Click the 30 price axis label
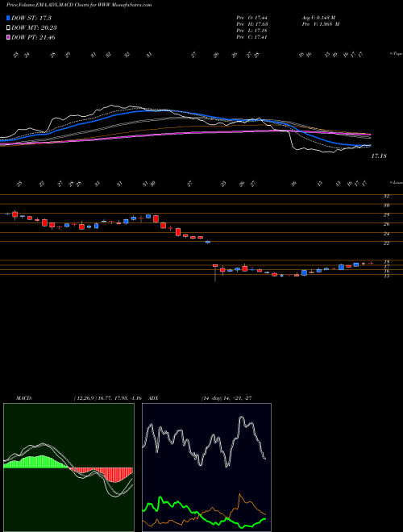 tap(386, 206)
